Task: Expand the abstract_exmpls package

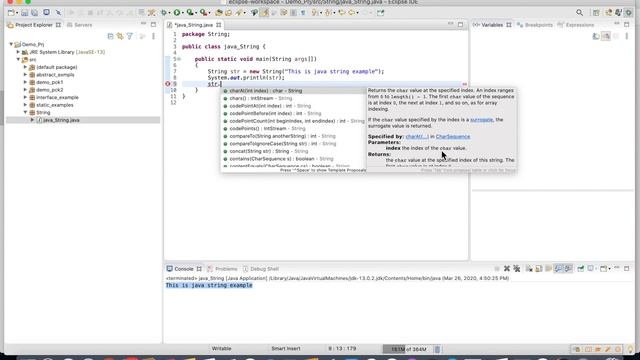Action: tap(25, 75)
